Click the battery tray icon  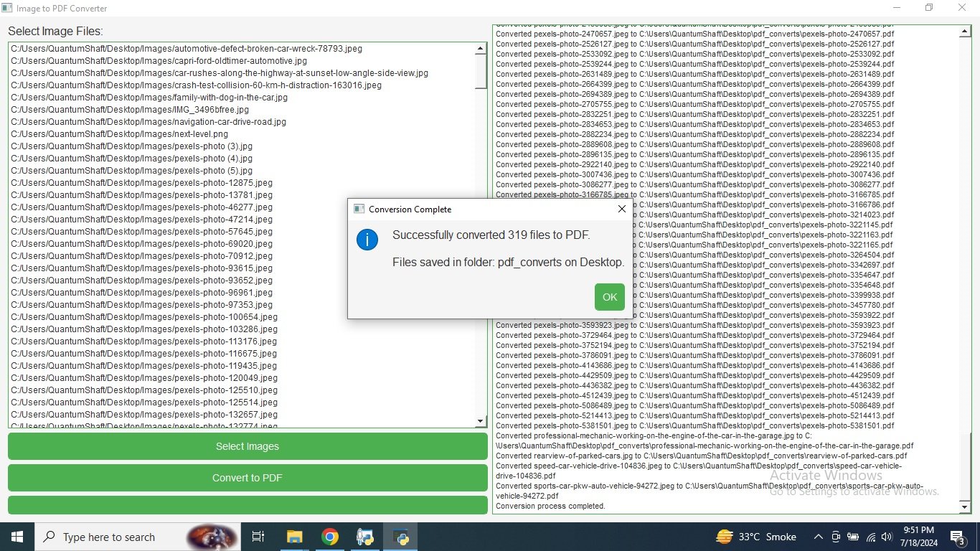[x=853, y=537]
